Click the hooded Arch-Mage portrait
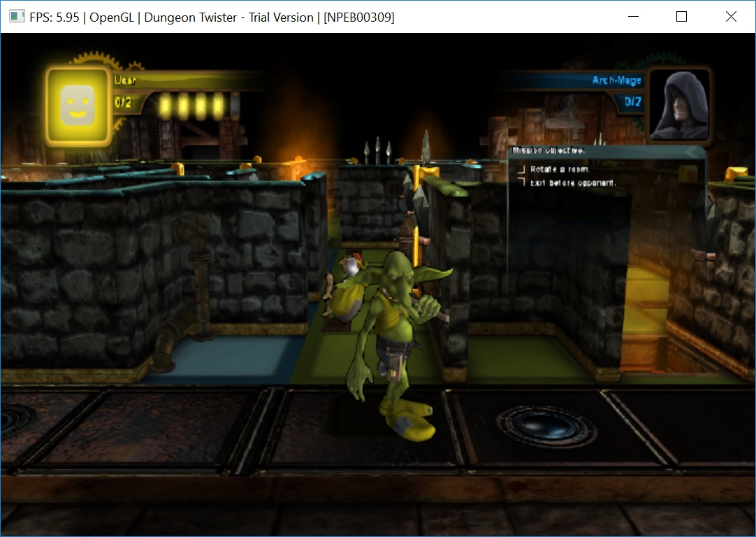This screenshot has width=756, height=537. point(679,105)
